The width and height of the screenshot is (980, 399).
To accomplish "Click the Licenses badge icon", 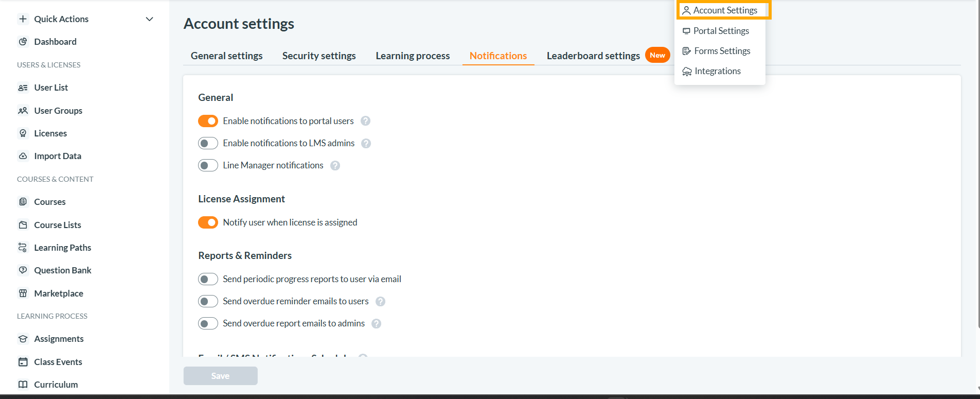I will tap(23, 133).
